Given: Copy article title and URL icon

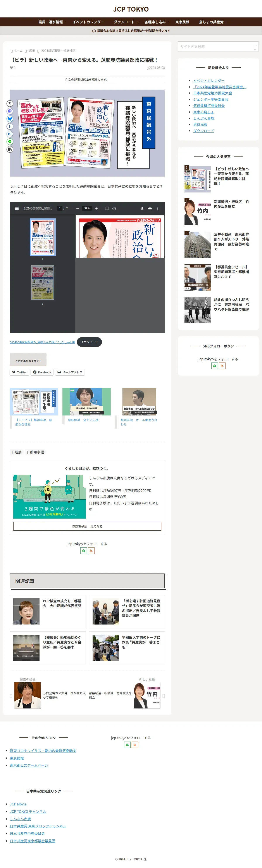Looking at the screenshot, I should tap(10, 149).
